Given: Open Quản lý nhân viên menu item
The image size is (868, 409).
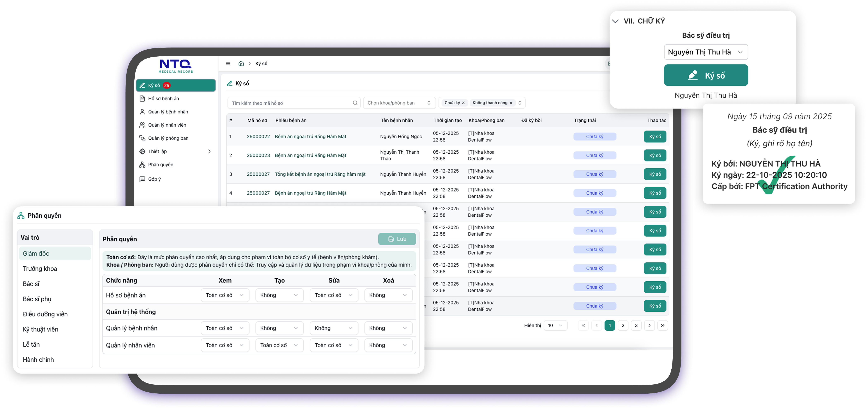Looking at the screenshot, I should [167, 125].
